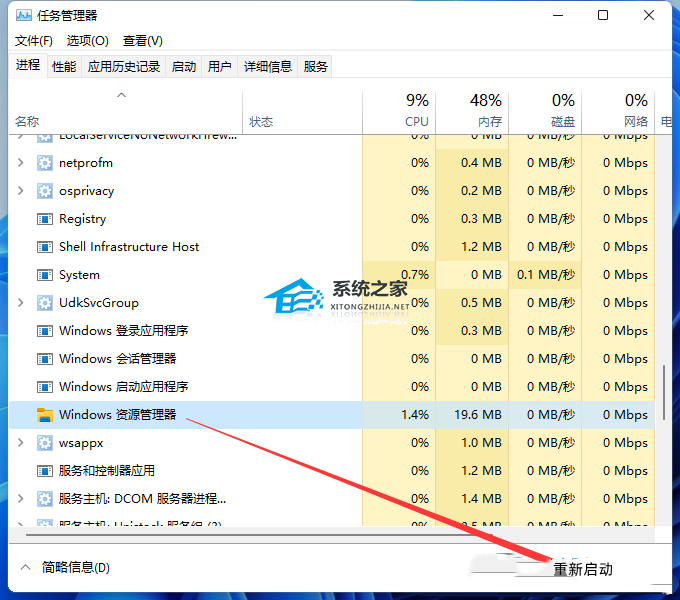Click the UdkSvcGroup gear icon
This screenshot has height=600, width=680.
pos(45,303)
